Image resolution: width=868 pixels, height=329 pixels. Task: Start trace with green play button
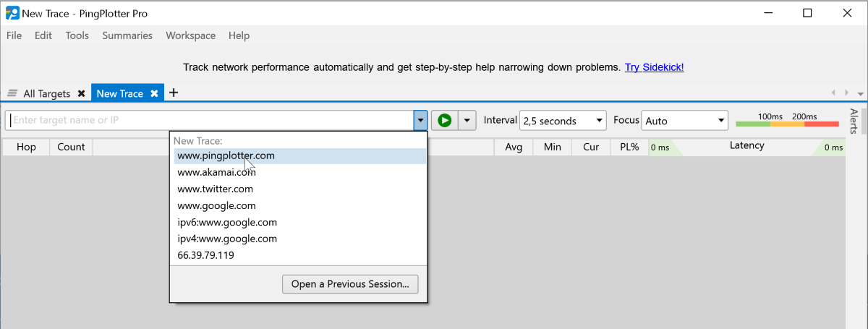click(x=445, y=121)
